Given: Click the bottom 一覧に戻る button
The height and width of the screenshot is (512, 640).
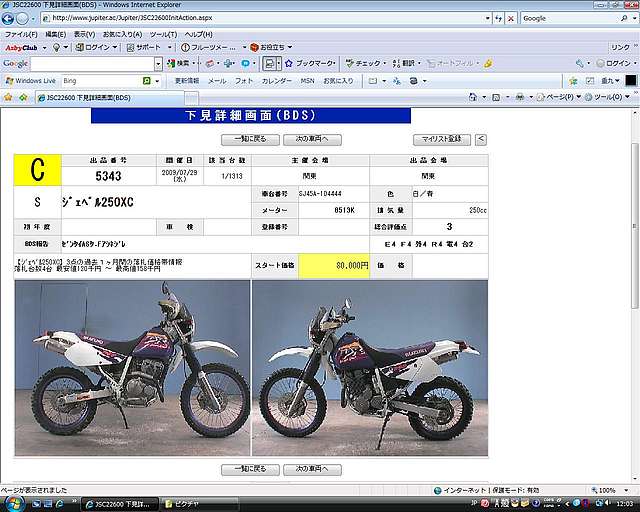Looking at the screenshot, I should coord(250,469).
